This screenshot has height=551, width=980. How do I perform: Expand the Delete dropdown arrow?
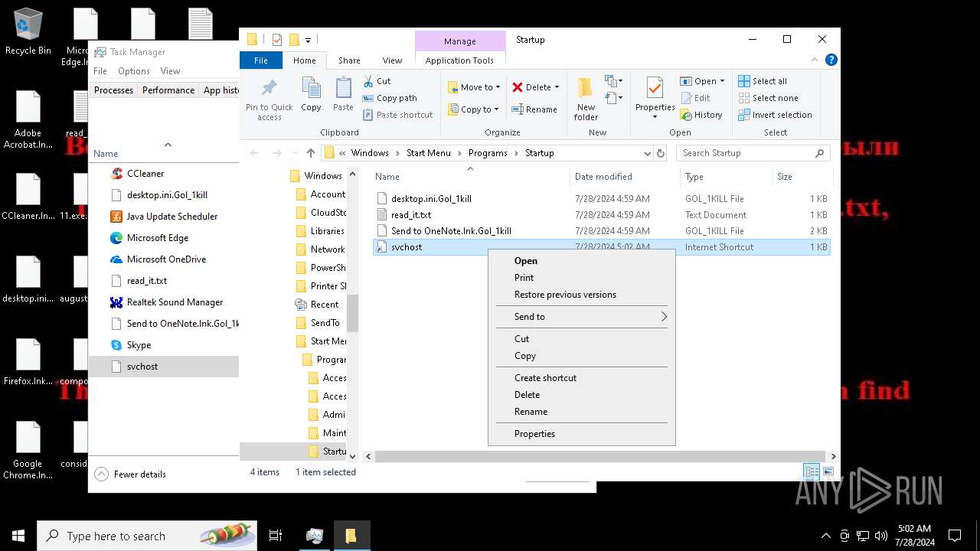[557, 87]
